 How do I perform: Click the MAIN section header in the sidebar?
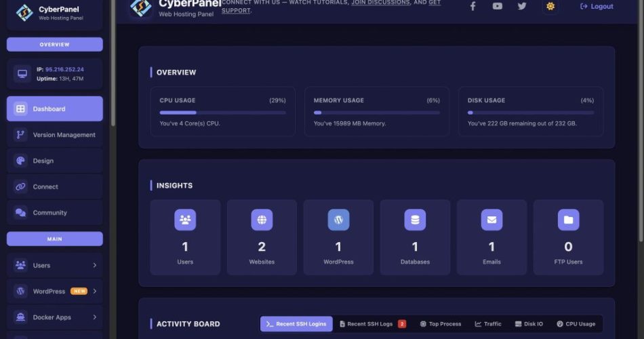pyautogui.click(x=55, y=239)
